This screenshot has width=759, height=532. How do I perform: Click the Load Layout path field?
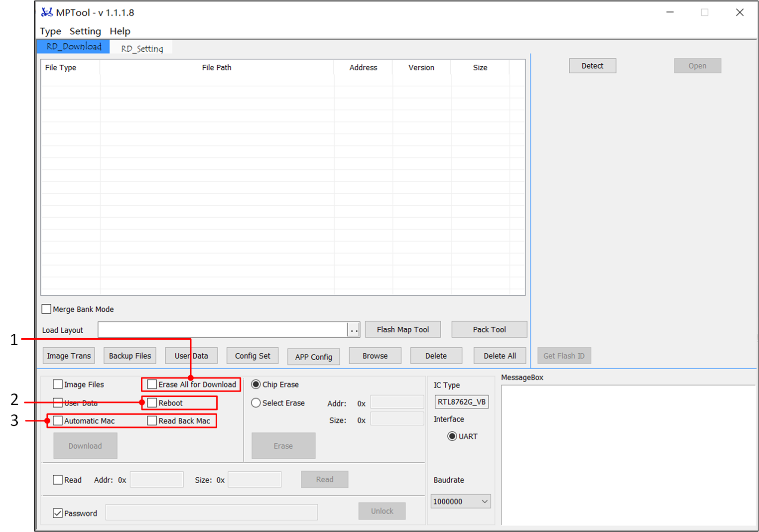pos(222,330)
